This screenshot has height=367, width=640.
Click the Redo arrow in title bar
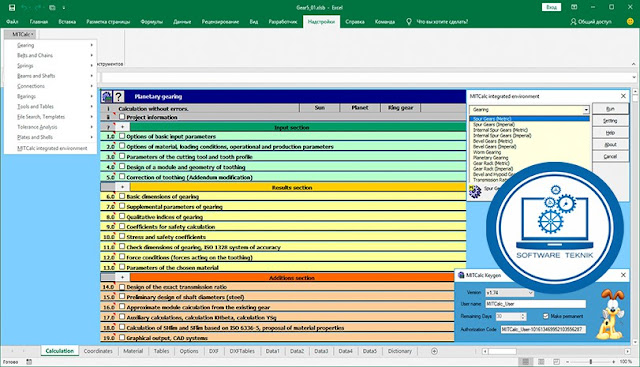pos(39,7)
